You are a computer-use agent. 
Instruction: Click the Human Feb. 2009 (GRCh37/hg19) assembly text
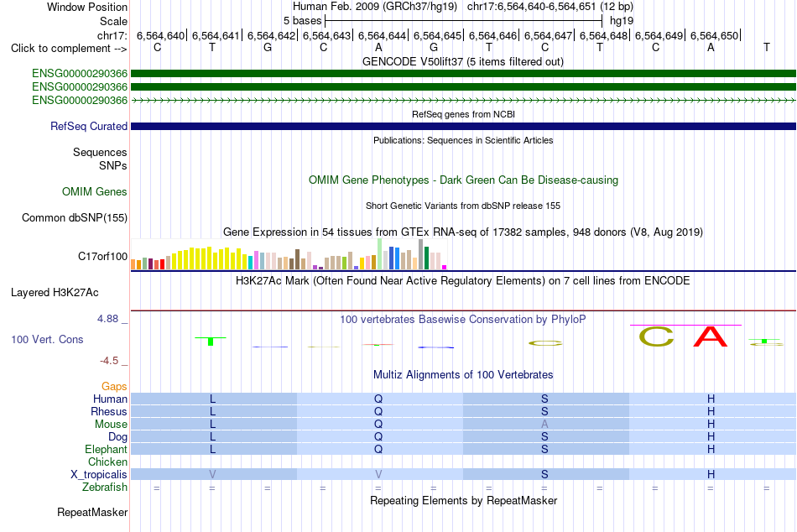[375, 7]
